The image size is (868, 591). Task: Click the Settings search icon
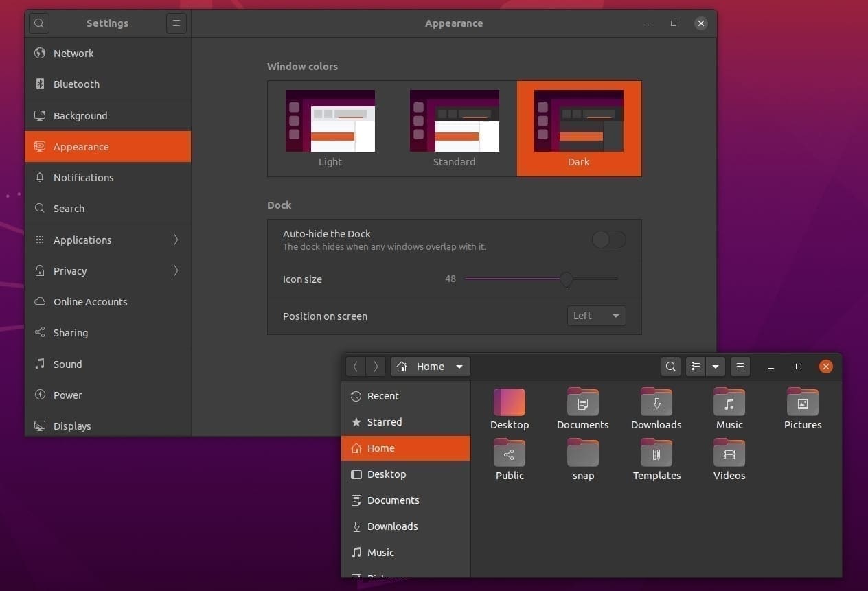tap(39, 23)
